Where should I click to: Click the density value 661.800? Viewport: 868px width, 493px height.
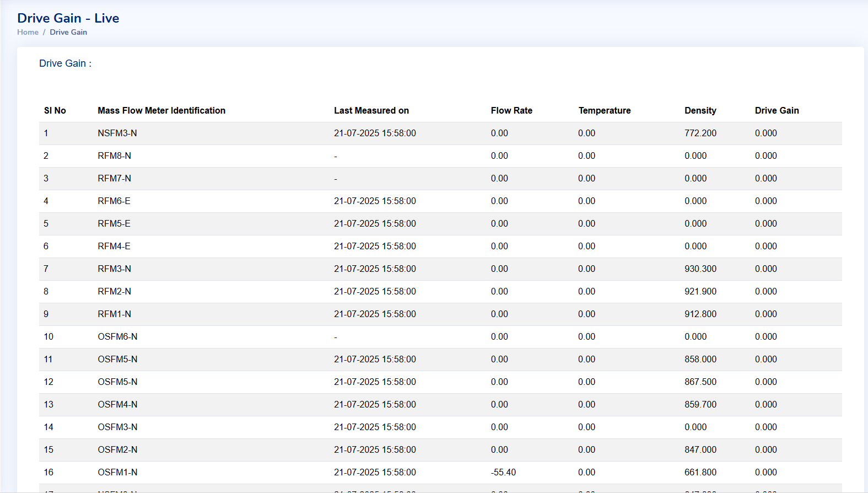[x=700, y=472]
